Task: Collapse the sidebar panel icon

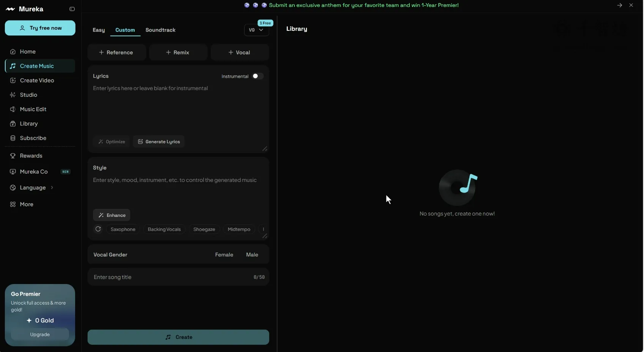Action: point(72,9)
